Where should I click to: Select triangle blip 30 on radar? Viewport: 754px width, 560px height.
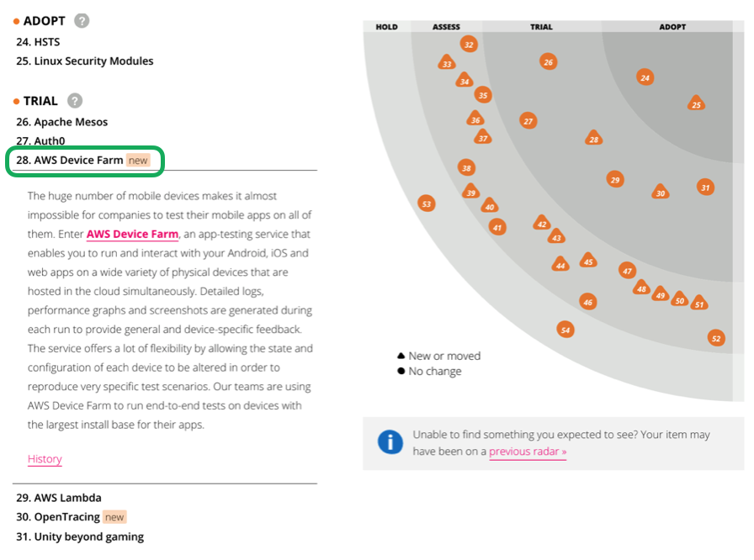coord(661,193)
